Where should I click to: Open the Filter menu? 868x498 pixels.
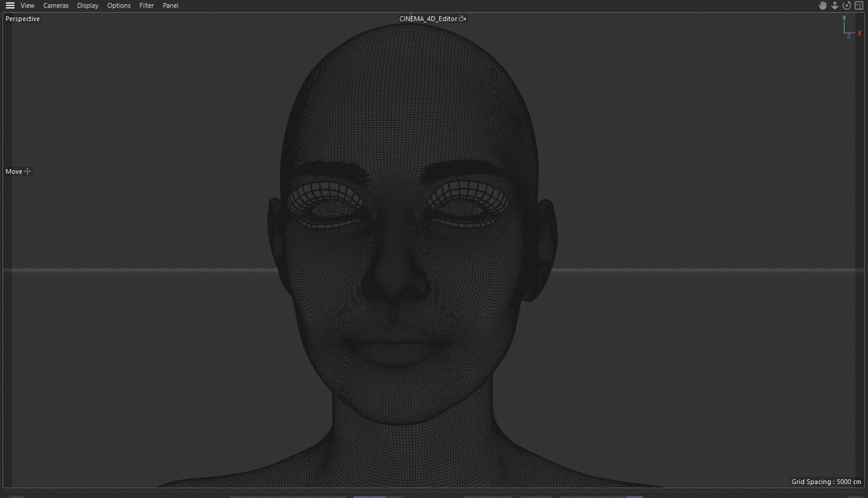point(146,5)
